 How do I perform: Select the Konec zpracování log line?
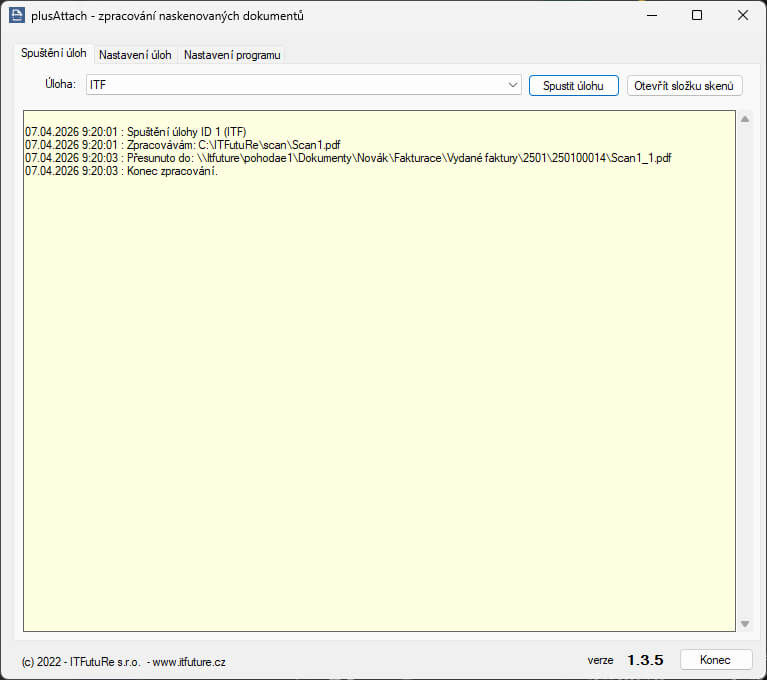(121, 171)
